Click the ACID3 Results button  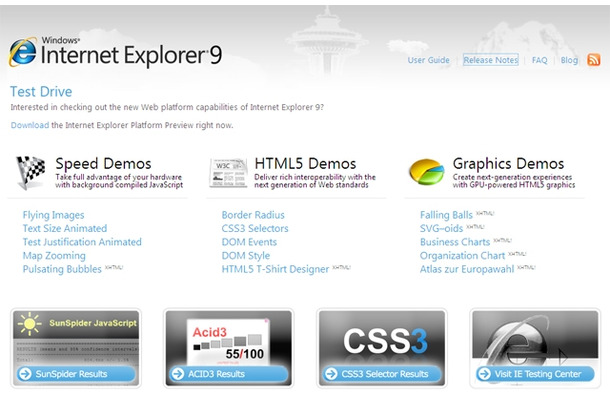pyautogui.click(x=229, y=374)
